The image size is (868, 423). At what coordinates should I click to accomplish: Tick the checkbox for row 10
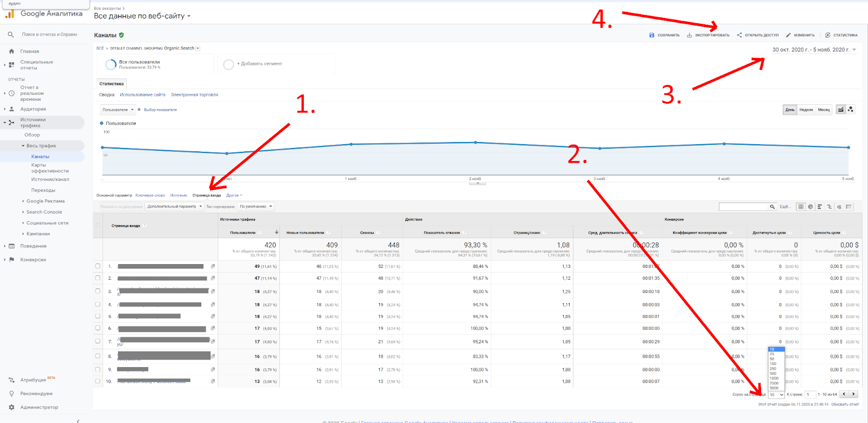pyautogui.click(x=98, y=381)
